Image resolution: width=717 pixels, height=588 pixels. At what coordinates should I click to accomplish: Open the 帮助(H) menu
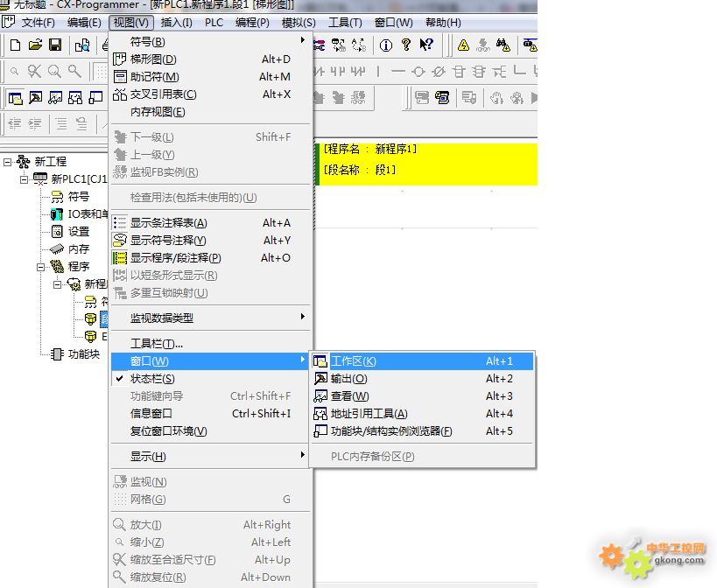tap(443, 23)
